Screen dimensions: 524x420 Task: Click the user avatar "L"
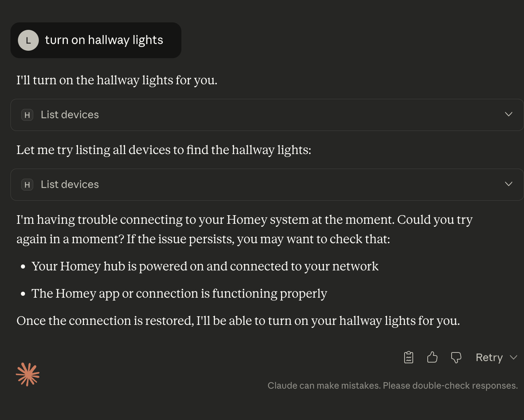click(x=28, y=40)
